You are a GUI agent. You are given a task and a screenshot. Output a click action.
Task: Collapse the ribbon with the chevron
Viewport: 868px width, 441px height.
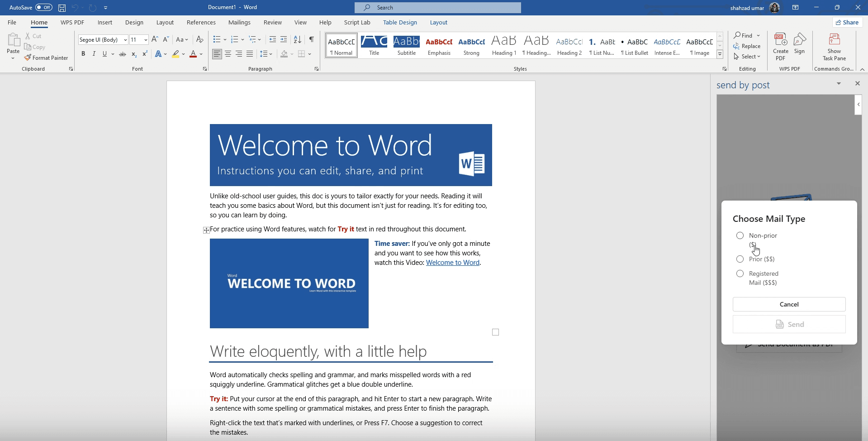(x=862, y=69)
